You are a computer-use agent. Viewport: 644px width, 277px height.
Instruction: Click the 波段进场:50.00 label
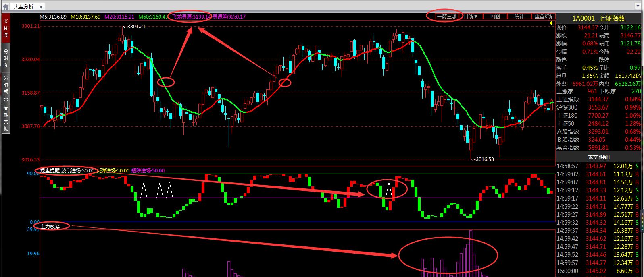tap(78, 170)
